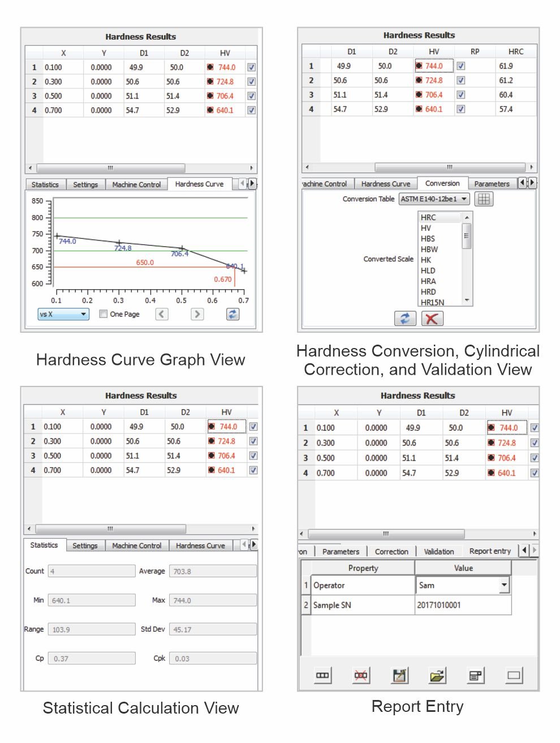Click the report form icon in Report entry
560x743 pixels.
click(475, 675)
